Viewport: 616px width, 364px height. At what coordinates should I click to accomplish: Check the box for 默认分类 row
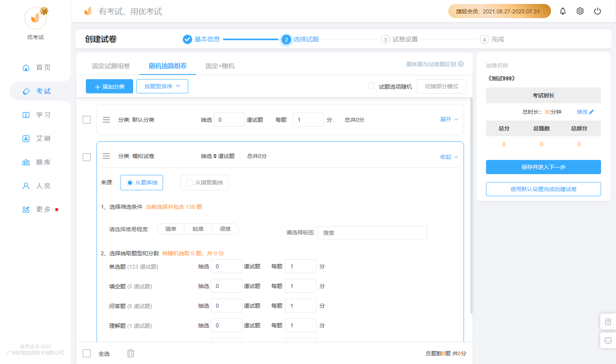[87, 120]
